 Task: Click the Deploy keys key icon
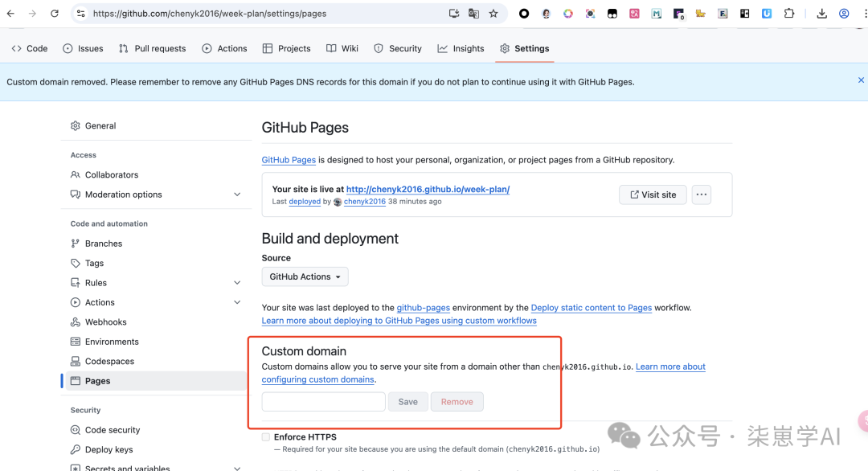coord(76,449)
